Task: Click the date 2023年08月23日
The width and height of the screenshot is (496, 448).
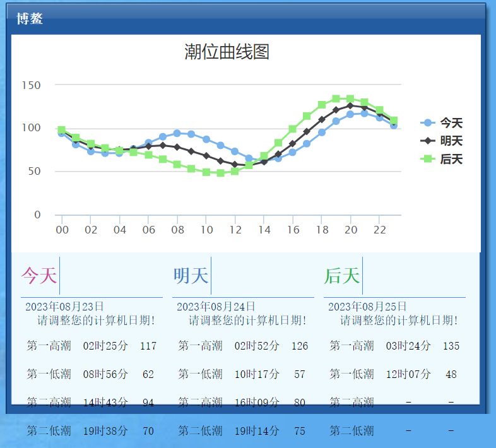Action: pyautogui.click(x=64, y=306)
